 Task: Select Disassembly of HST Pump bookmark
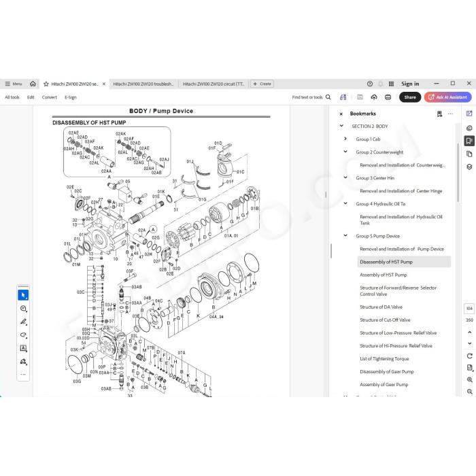click(404, 262)
